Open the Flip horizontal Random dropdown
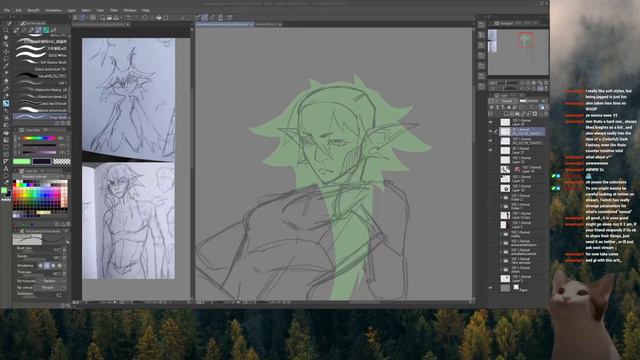The image size is (640, 360). [51, 281]
